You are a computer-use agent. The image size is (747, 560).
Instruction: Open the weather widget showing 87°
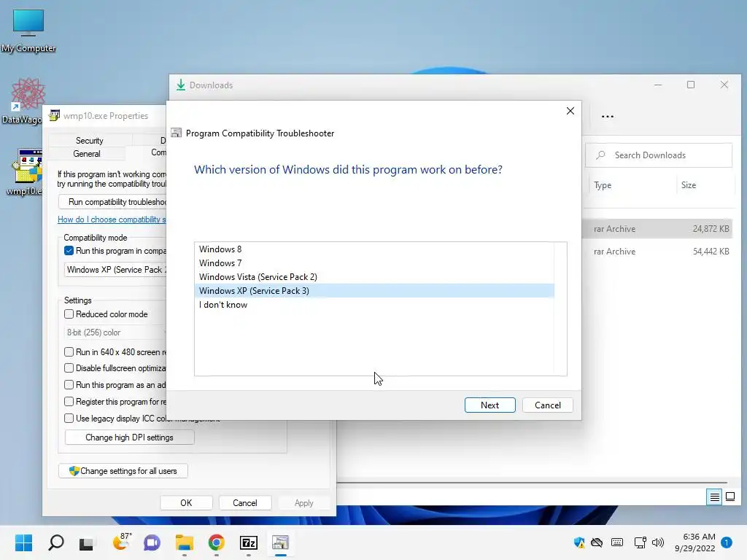click(x=121, y=542)
